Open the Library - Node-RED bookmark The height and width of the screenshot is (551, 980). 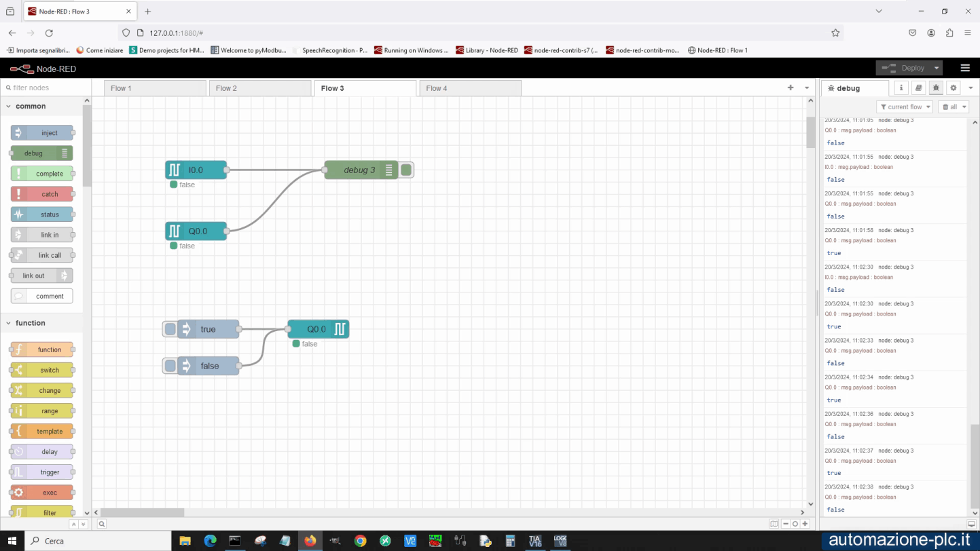tap(487, 50)
